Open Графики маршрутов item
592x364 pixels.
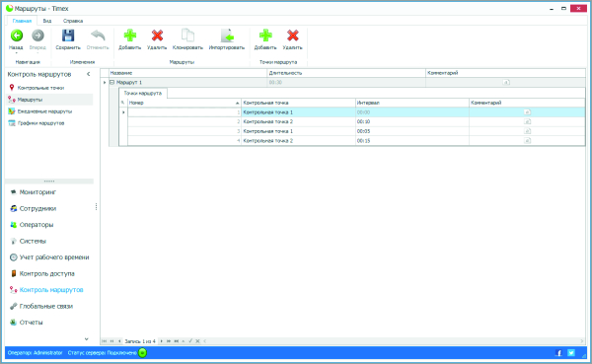point(40,123)
